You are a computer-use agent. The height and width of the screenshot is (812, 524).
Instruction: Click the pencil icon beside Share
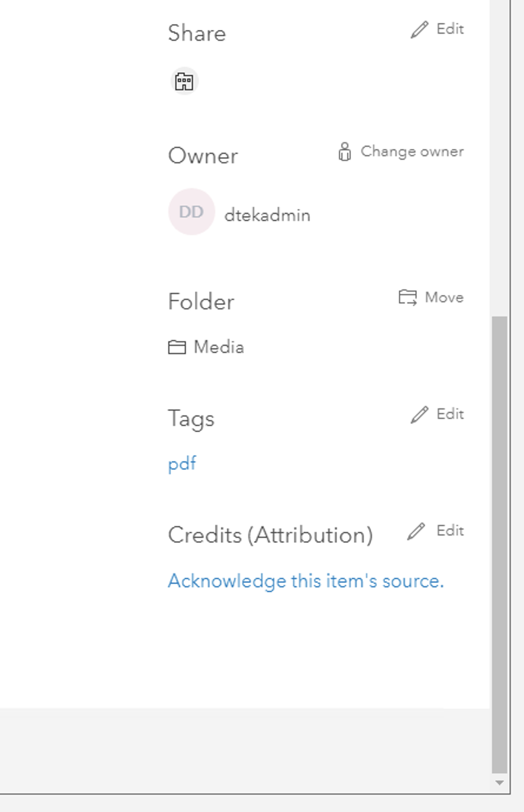coord(420,29)
